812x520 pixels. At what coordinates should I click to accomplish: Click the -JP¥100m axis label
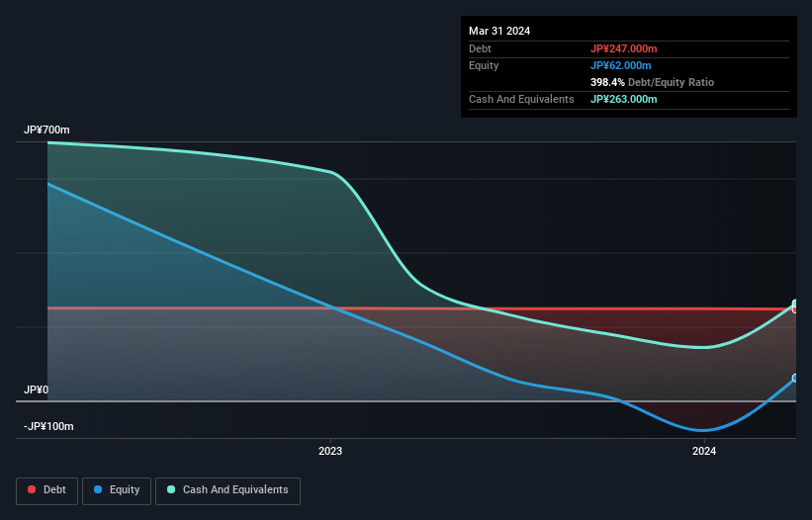pos(48,426)
